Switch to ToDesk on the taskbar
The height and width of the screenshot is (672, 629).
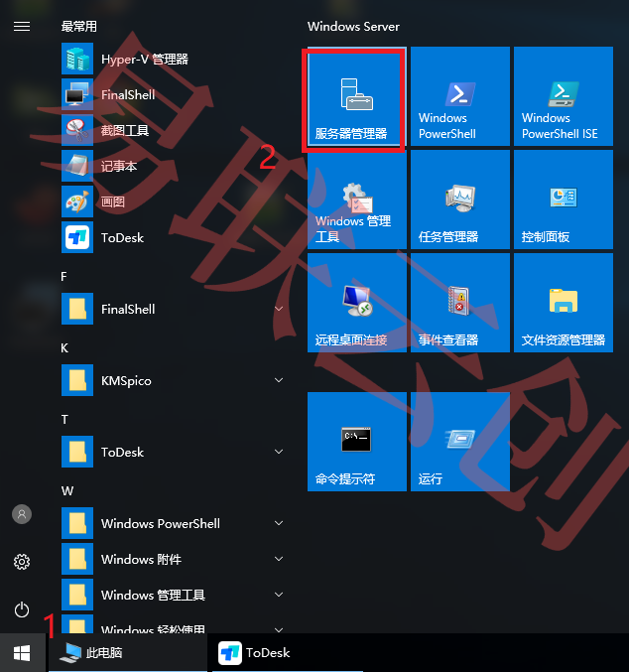click(288, 653)
